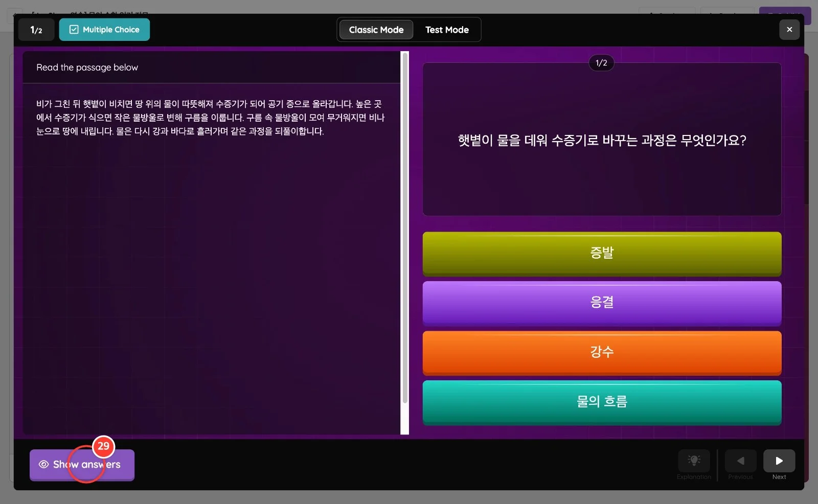The height and width of the screenshot is (504, 818).
Task: Choose the answer 증발
Action: tap(602, 254)
